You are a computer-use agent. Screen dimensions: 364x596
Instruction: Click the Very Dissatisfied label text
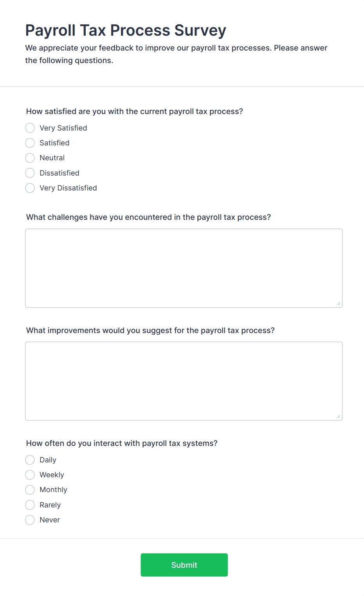[x=68, y=188]
